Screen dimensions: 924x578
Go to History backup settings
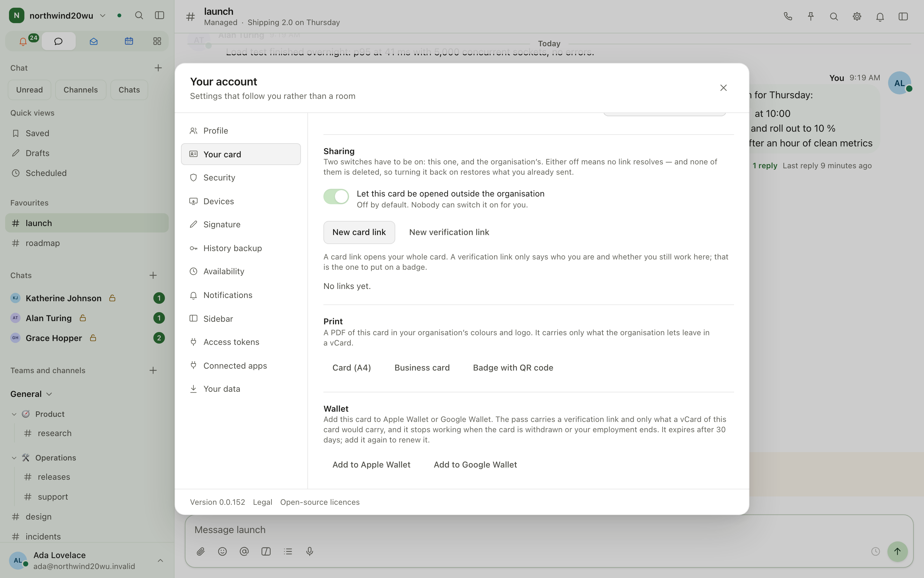coord(241,248)
